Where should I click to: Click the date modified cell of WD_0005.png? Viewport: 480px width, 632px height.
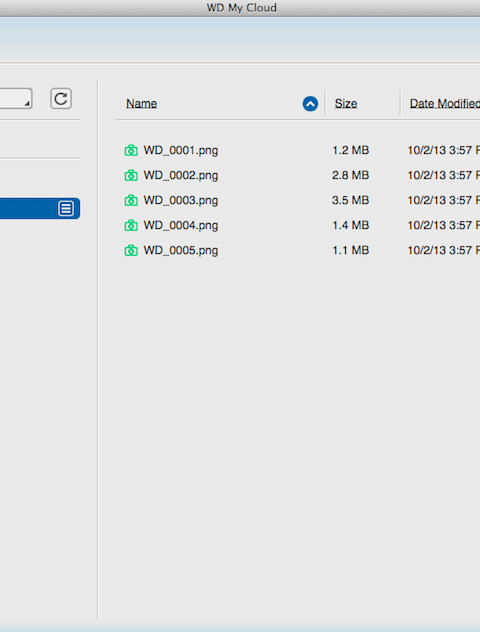(443, 250)
